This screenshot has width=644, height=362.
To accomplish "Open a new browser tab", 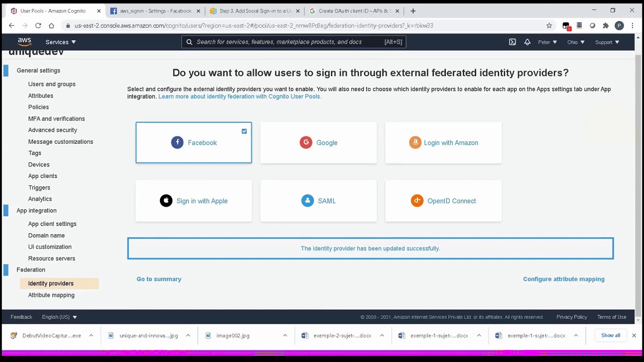I will click(413, 11).
